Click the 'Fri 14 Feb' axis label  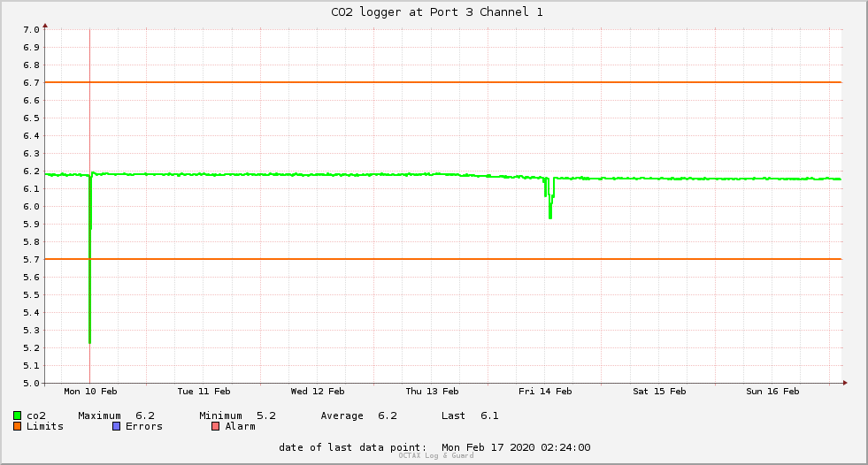coord(545,392)
